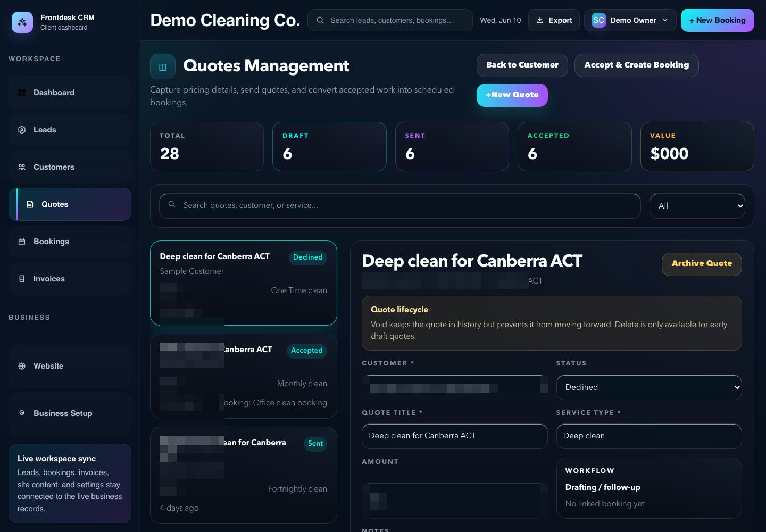Click the Invoices sidebar icon
The width and height of the screenshot is (766, 532).
22,279
